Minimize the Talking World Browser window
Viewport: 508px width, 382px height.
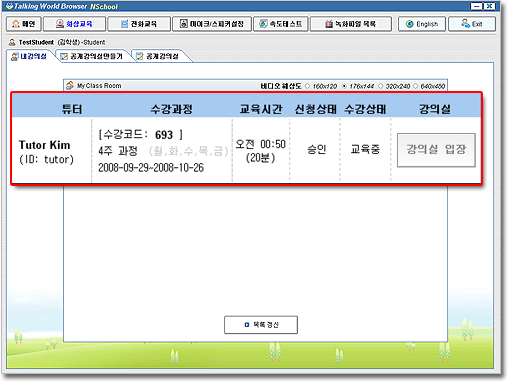(476, 6)
